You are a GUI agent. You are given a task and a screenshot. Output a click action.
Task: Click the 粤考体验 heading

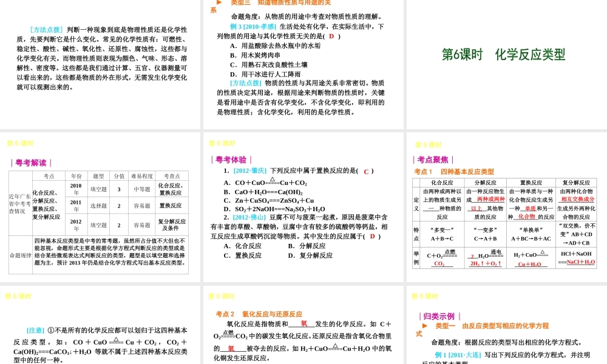231,160
